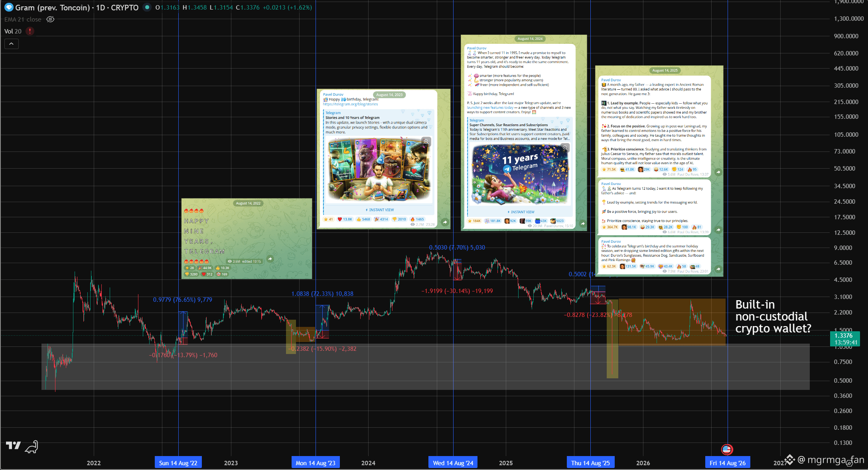
Task: Open the red error icon beside Vol 20
Action: 30,31
